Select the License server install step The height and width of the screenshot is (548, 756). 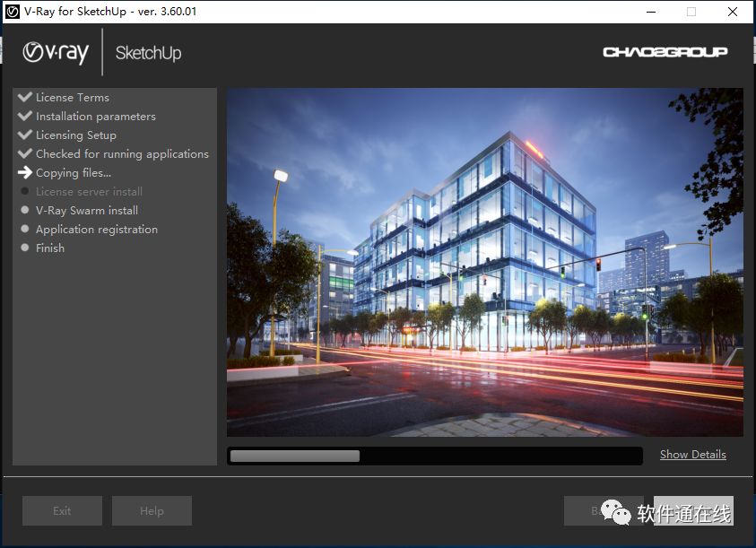(89, 192)
